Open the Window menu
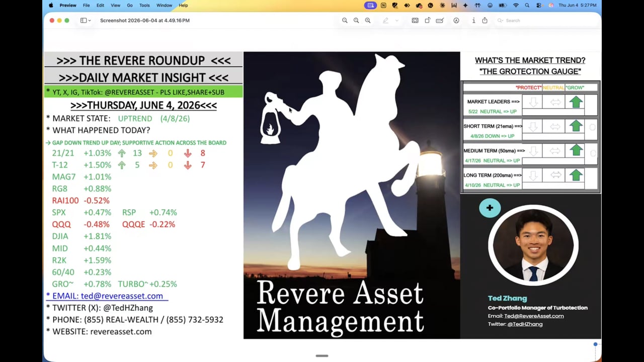Screen dimensions: 644x362 165,5
